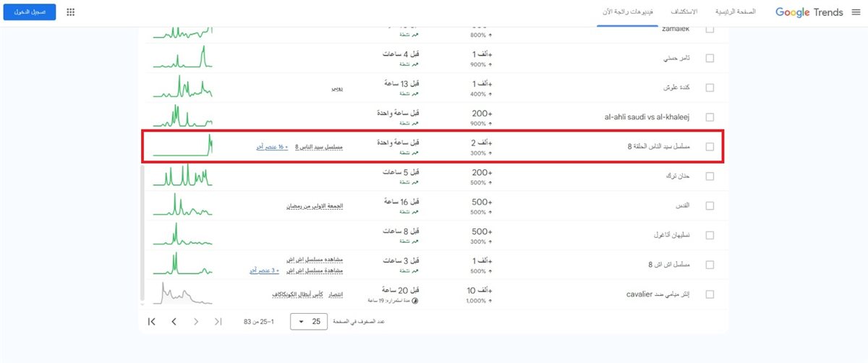This screenshot has width=868, height=363.
Task: Open the rows per page dropdown showing 25
Action: click(309, 322)
